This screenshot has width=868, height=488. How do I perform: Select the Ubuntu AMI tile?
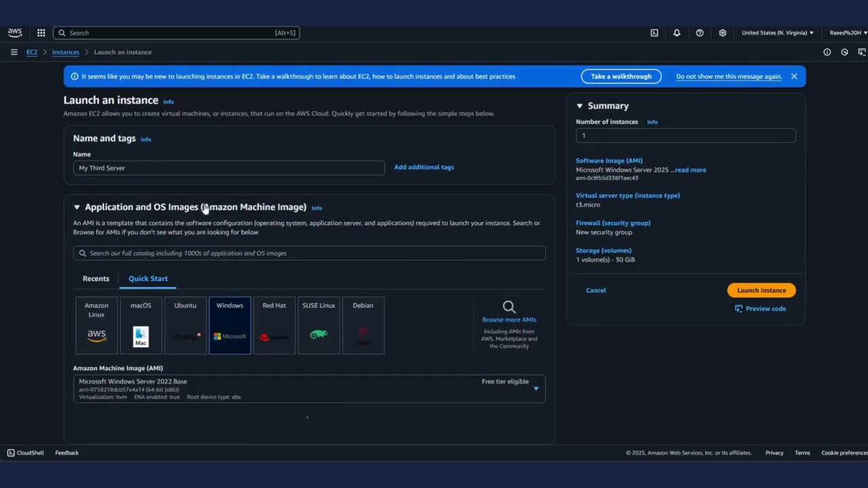pos(185,325)
